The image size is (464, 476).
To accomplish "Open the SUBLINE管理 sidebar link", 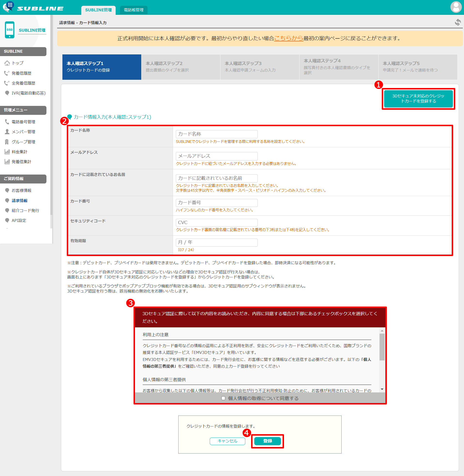I will [32, 30].
